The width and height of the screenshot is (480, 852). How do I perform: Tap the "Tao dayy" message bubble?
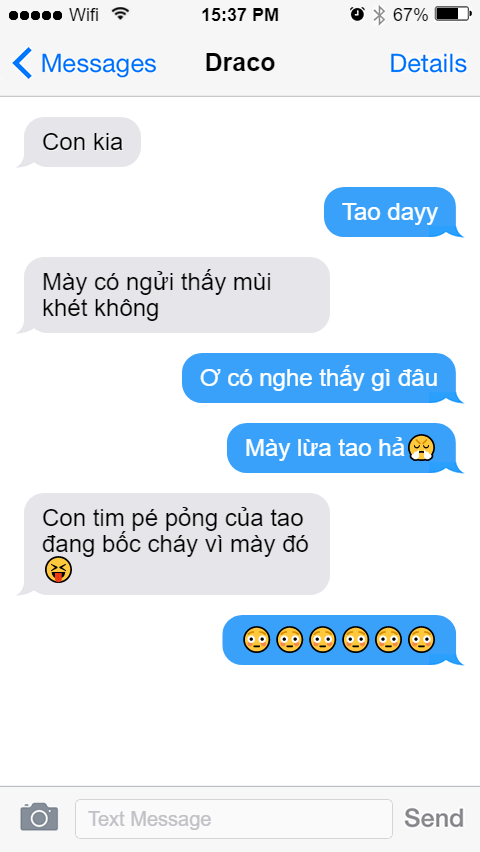tap(391, 212)
